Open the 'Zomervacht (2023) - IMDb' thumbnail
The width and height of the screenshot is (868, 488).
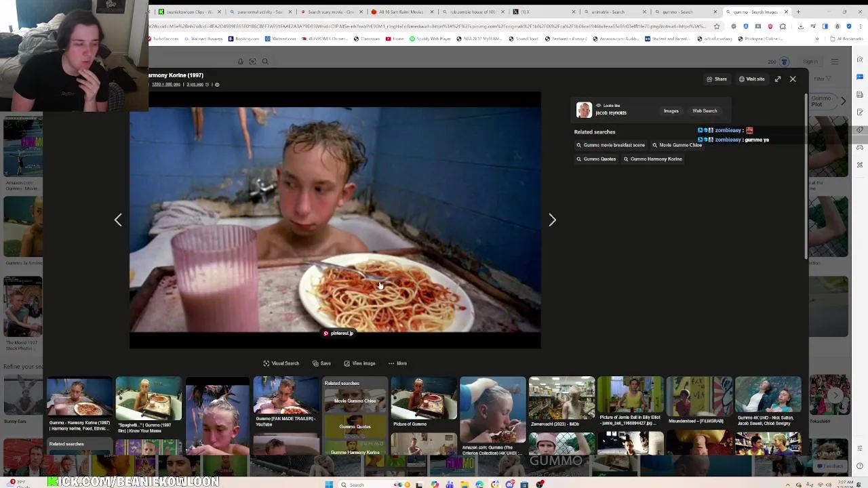point(561,402)
